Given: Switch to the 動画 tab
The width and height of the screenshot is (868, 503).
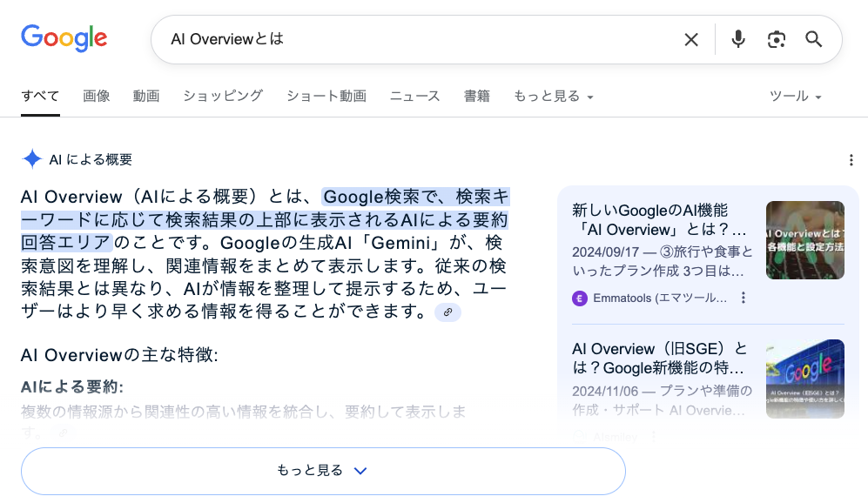Looking at the screenshot, I should (146, 97).
